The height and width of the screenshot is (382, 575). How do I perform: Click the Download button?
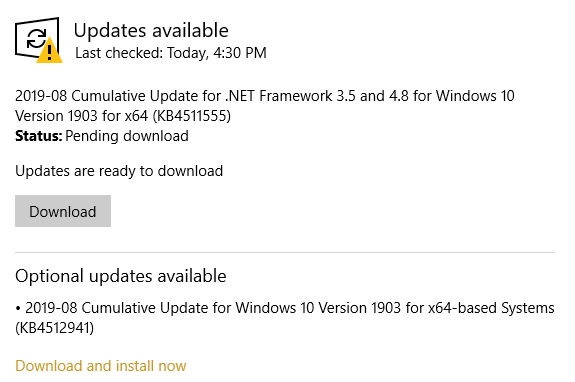pos(63,211)
